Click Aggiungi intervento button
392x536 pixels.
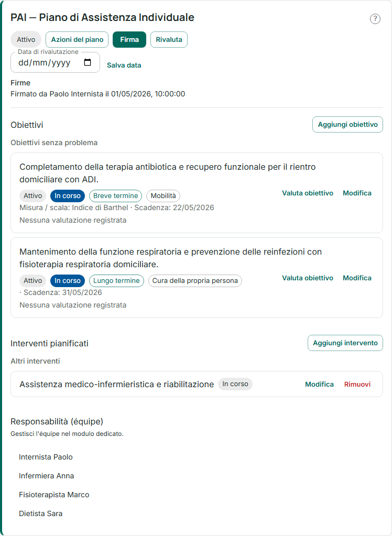tap(345, 343)
